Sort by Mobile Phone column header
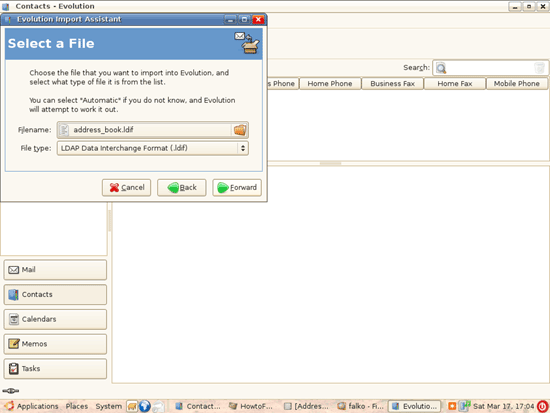The image size is (550, 413). pos(517,84)
